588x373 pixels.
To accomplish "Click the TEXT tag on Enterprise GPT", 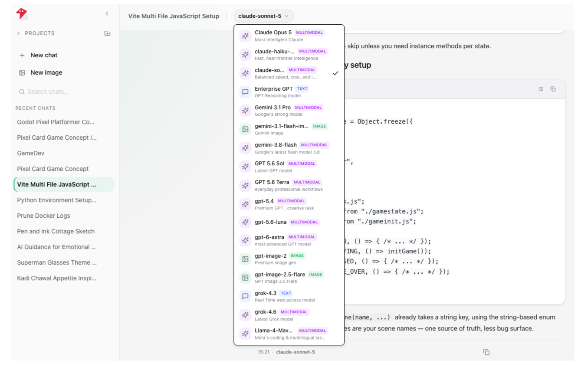I will 302,88.
